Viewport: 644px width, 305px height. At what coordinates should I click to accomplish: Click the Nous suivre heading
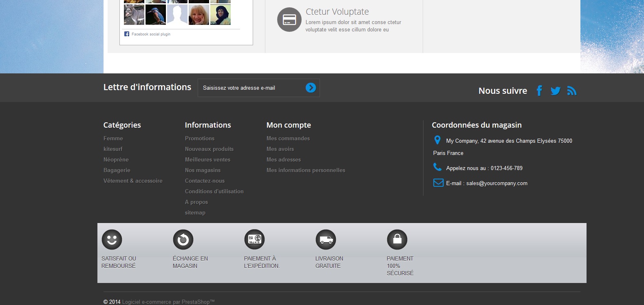[x=503, y=91]
